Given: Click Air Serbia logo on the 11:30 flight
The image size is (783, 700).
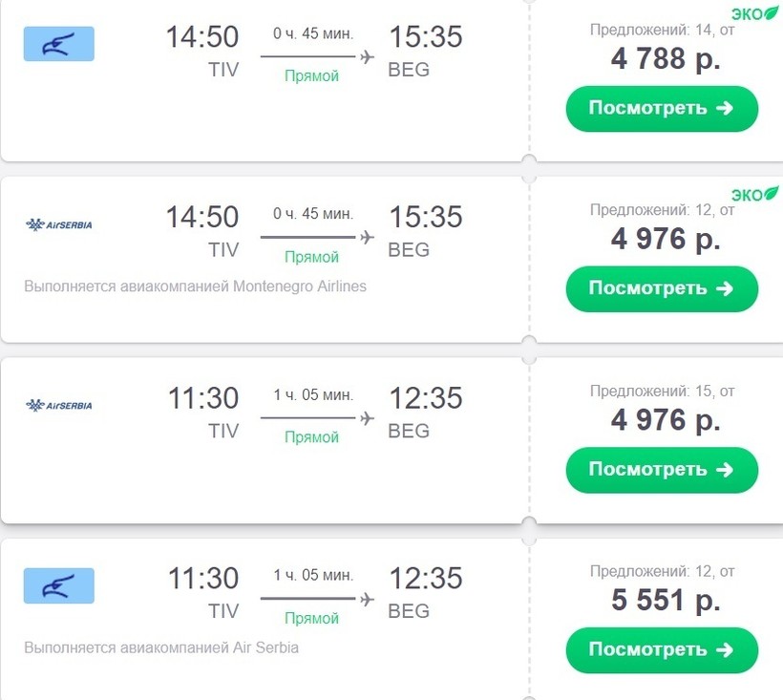Looking at the screenshot, I should [58, 405].
